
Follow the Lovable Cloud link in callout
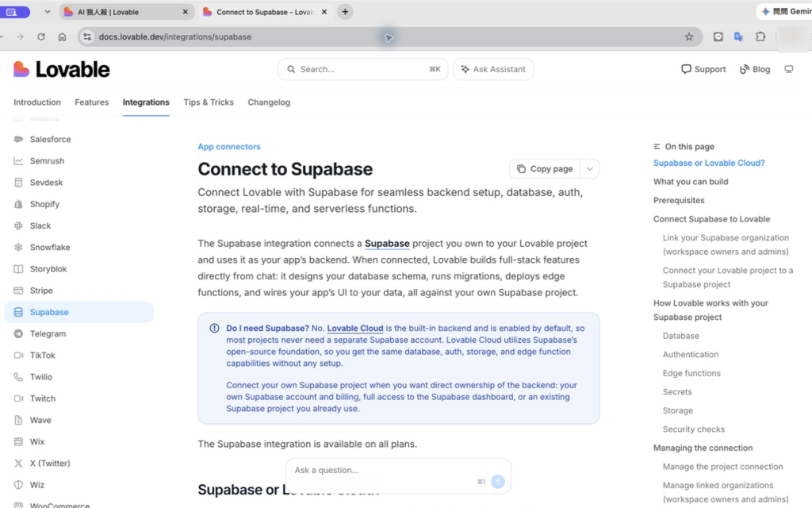(355, 328)
